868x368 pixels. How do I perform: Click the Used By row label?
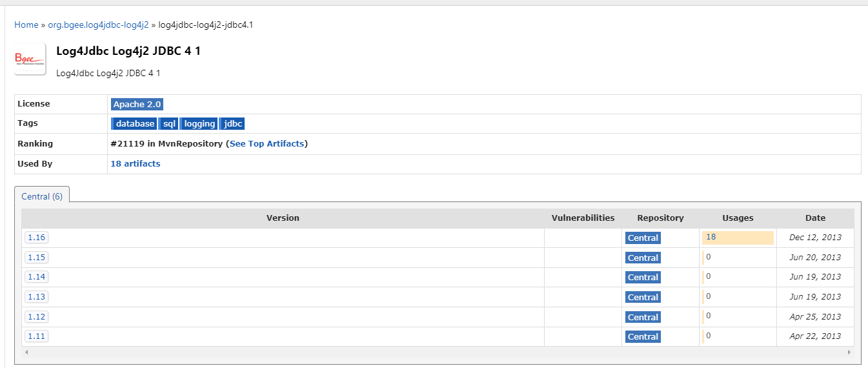click(x=35, y=163)
